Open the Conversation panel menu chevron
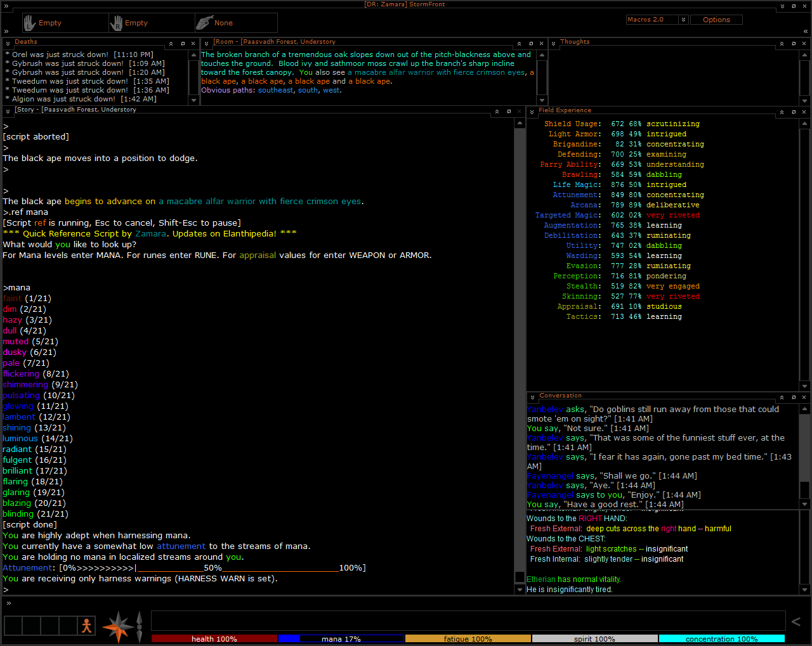This screenshot has width=812, height=646. (x=532, y=397)
